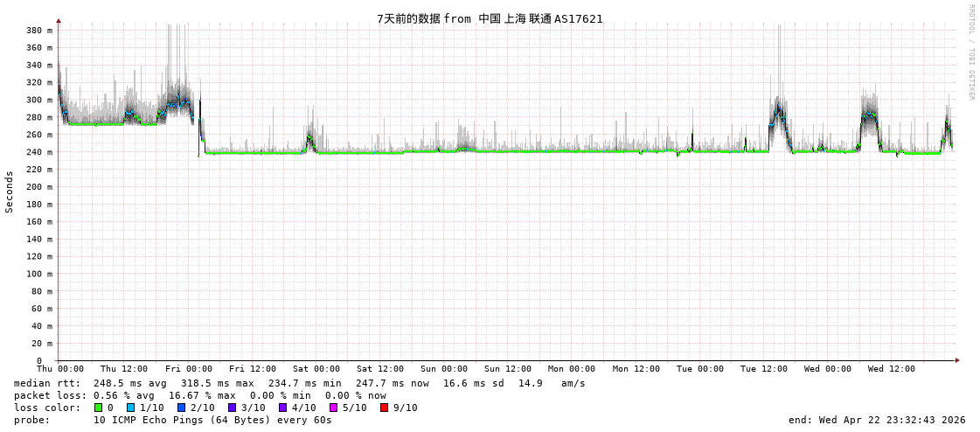This screenshot has height=432, width=980.
Task: Click the Tue 12:00 x-axis label
Action: point(763,369)
